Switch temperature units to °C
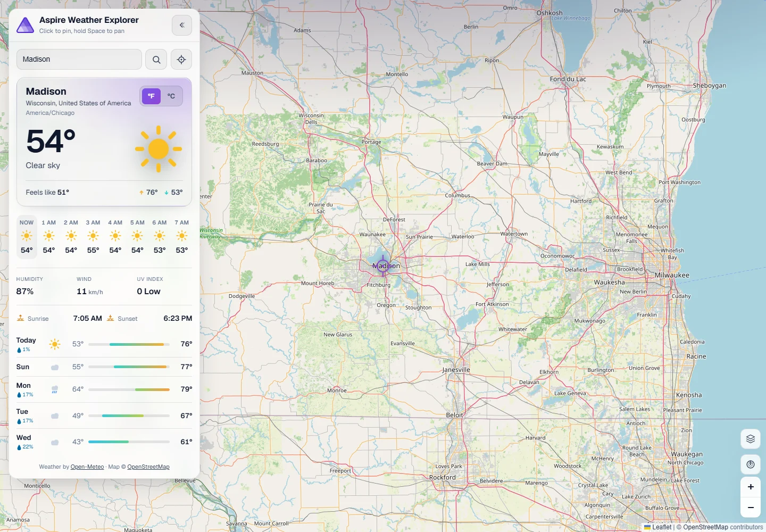 [x=171, y=96]
